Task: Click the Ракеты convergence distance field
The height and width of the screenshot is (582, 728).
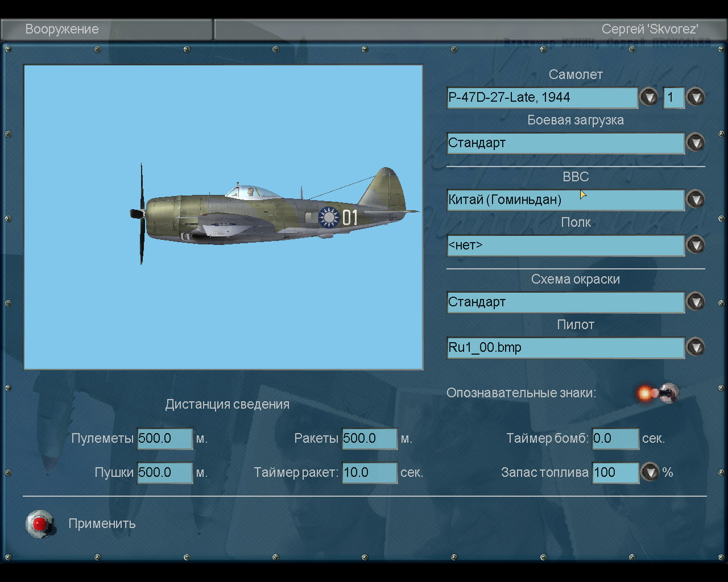Action: (369, 439)
